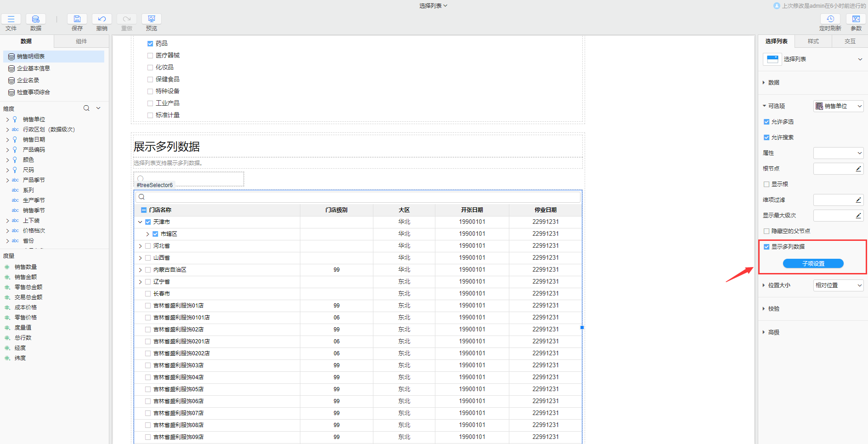Click the search field above the table

tap(358, 197)
